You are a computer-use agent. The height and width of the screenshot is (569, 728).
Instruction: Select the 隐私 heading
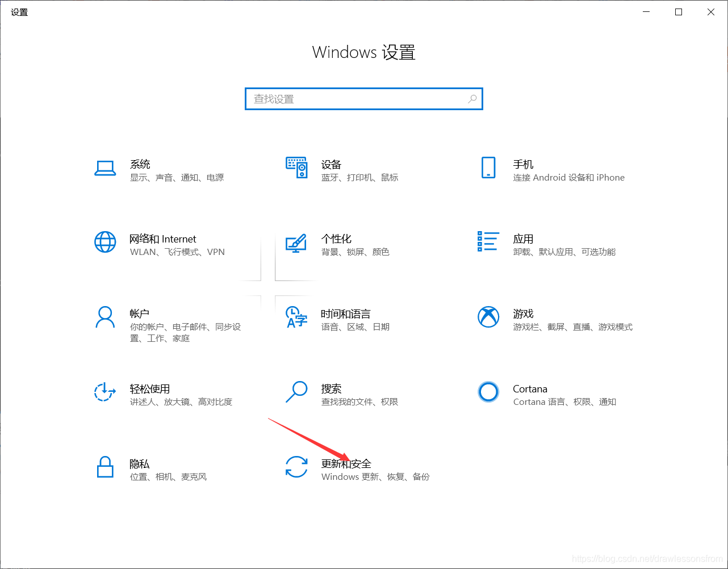point(140,464)
